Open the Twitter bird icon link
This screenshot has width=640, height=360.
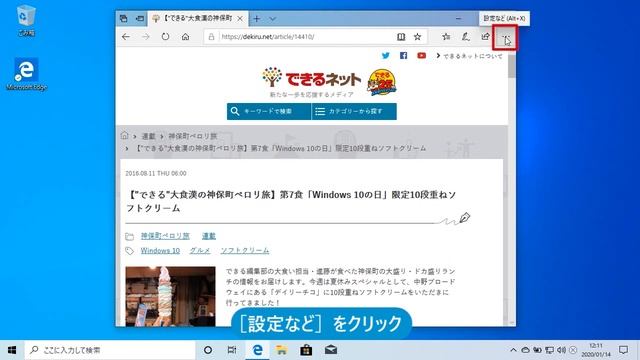385,56
